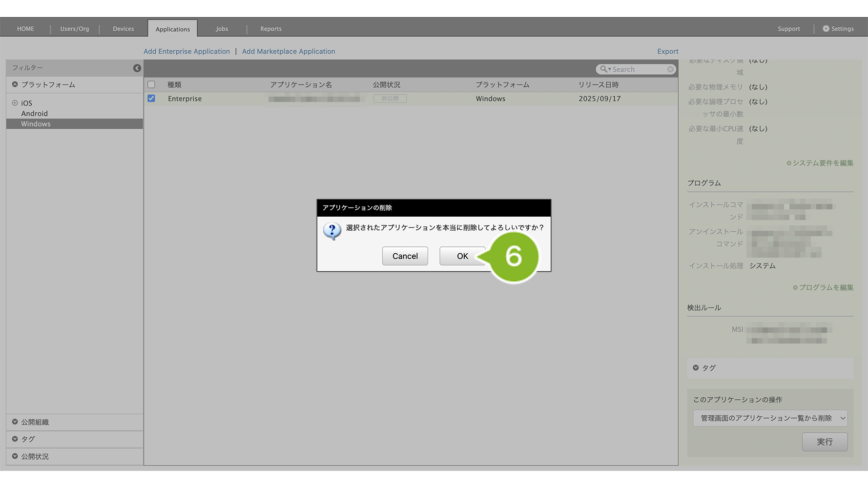
Task: Clear the search field with X icon
Action: (670, 69)
